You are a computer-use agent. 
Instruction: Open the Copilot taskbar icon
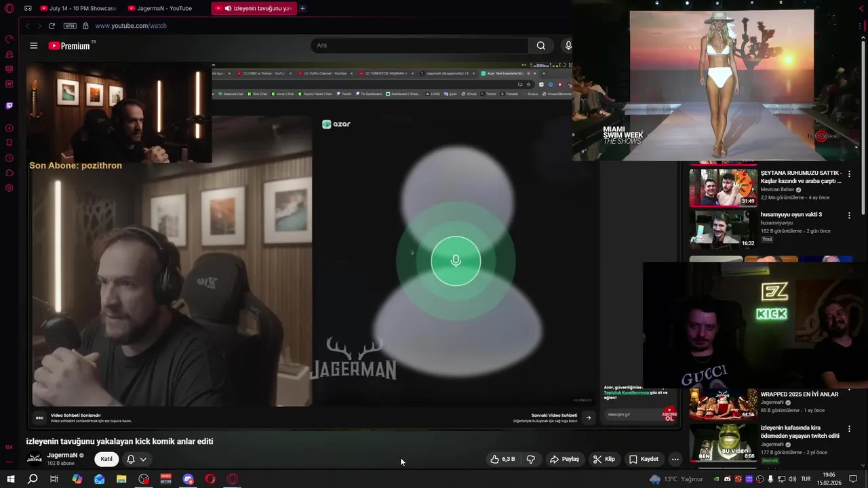tap(77, 479)
